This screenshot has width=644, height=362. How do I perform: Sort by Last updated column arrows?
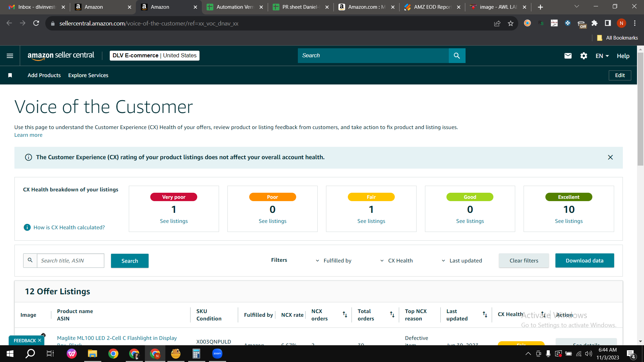(485, 314)
